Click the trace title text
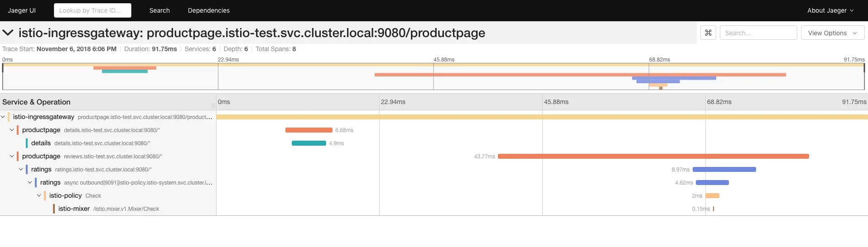 pyautogui.click(x=252, y=33)
